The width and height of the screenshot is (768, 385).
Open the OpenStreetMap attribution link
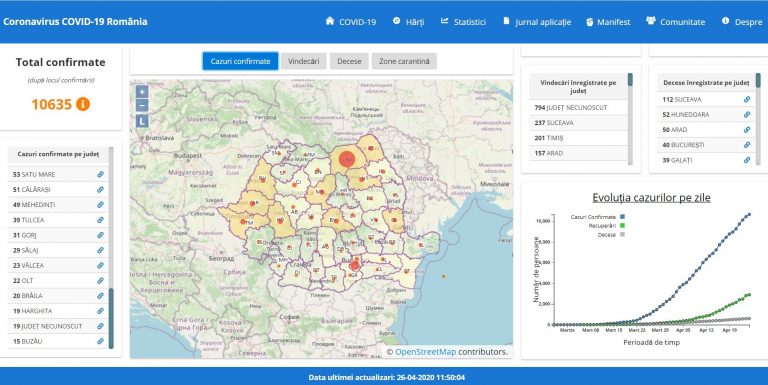coord(426,352)
